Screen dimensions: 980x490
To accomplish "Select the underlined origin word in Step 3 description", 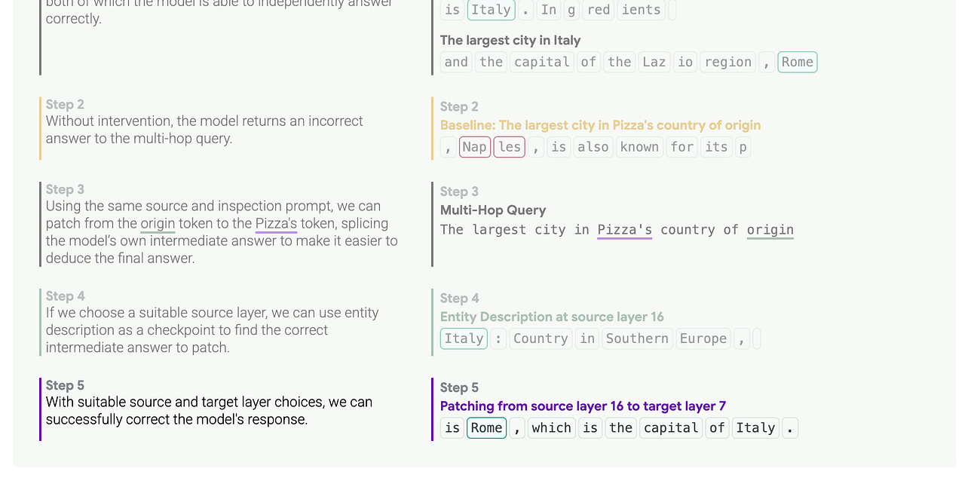I will click(x=158, y=223).
